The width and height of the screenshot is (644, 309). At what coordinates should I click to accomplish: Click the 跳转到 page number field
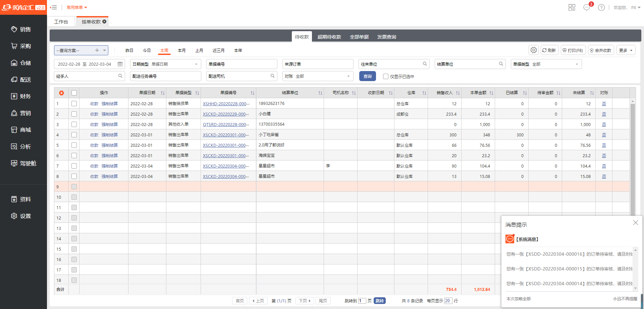362,301
